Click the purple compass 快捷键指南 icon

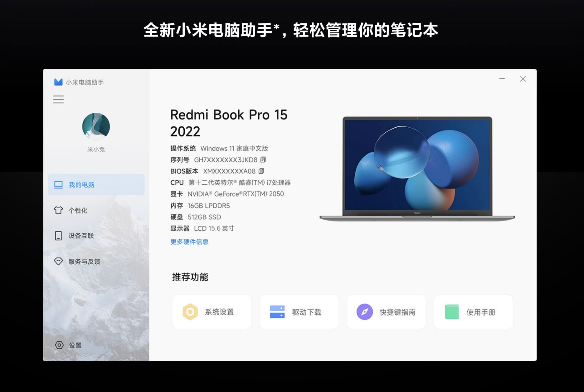(365, 312)
